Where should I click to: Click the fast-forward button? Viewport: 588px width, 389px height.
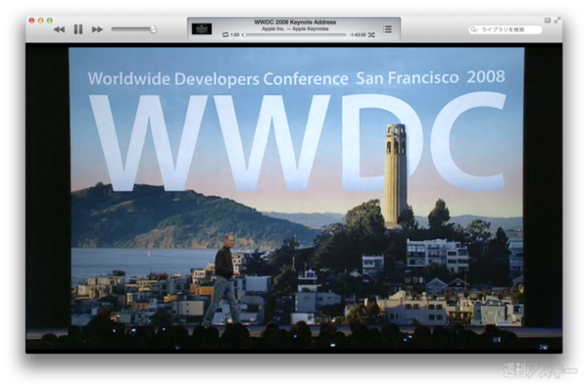97,29
